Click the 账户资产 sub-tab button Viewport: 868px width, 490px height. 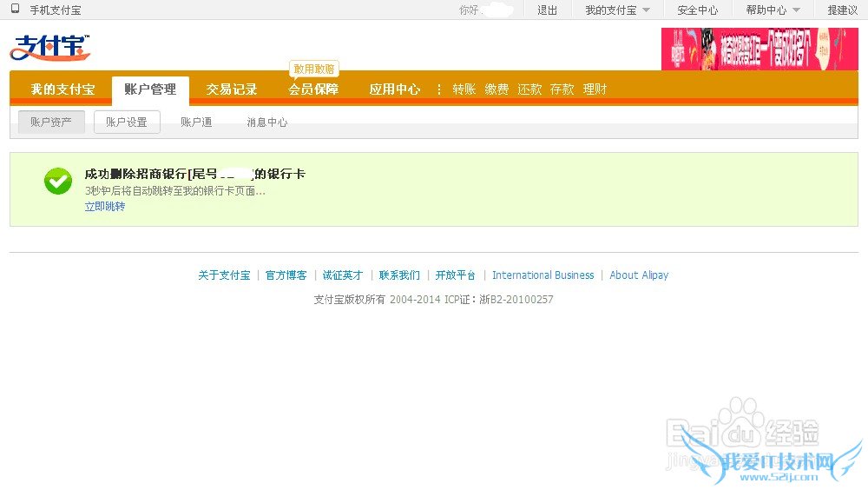tap(51, 122)
